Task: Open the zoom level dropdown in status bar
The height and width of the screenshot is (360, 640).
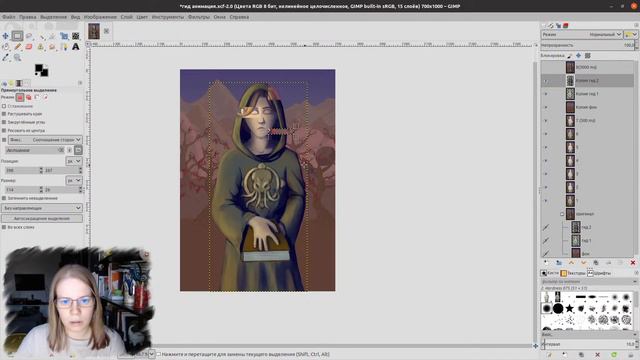Action: (x=152, y=354)
